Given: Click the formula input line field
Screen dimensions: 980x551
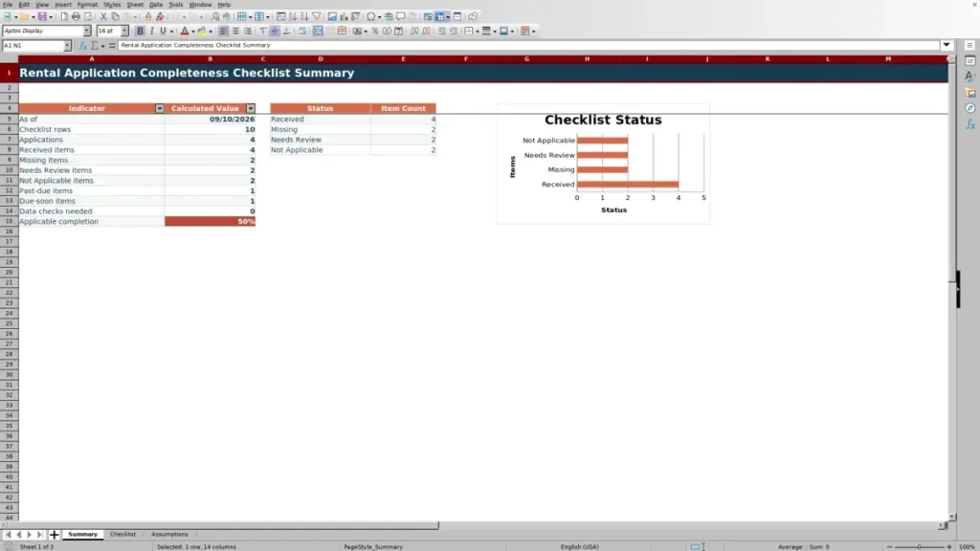Looking at the screenshot, I should click(528, 45).
